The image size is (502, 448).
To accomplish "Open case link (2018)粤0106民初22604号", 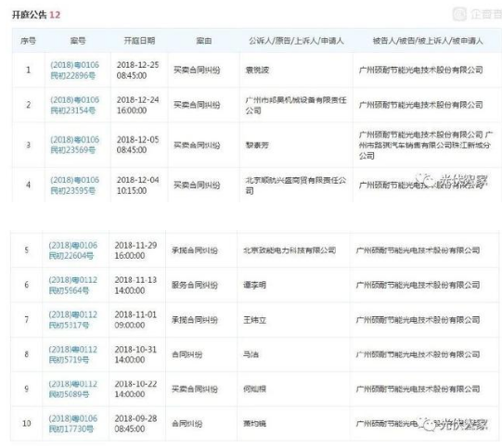I will 72,250.
